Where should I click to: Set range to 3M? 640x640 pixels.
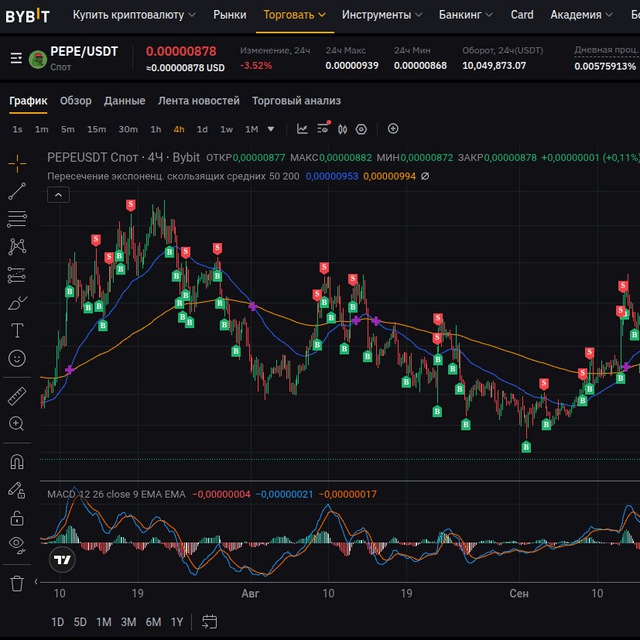coord(128,622)
